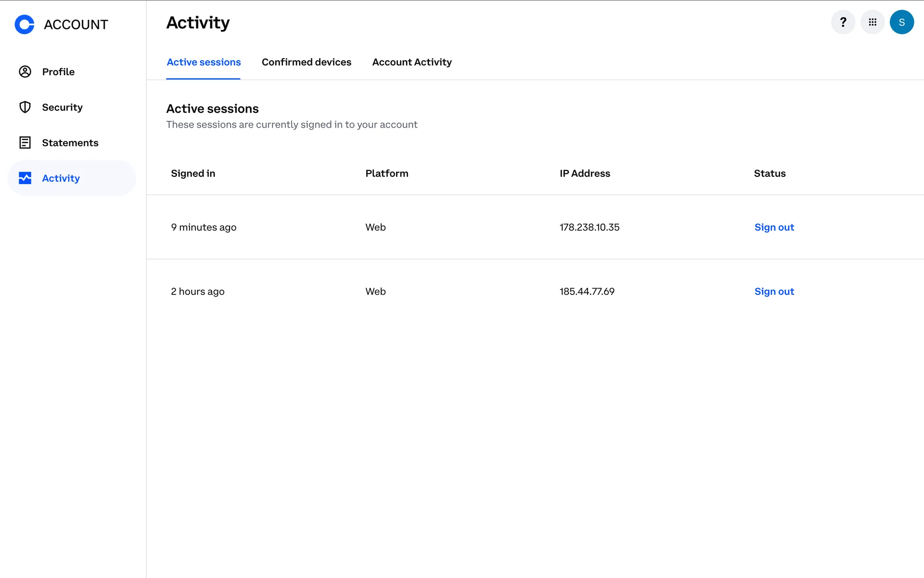Select Activity label in sidebar
The height and width of the screenshot is (578, 924).
pos(61,178)
